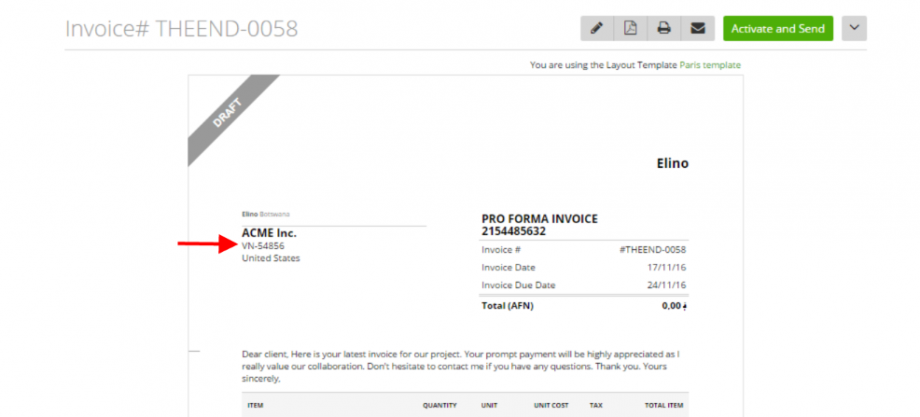Click the TOTAL ITEM column header
This screenshot has width=920, height=417.
click(665, 406)
